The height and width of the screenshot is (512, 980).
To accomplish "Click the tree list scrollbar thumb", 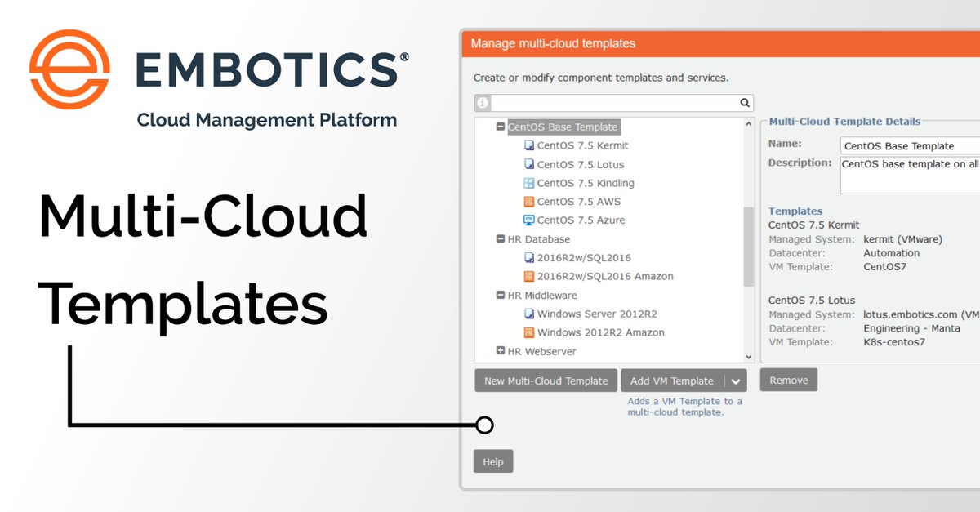I will [x=749, y=247].
